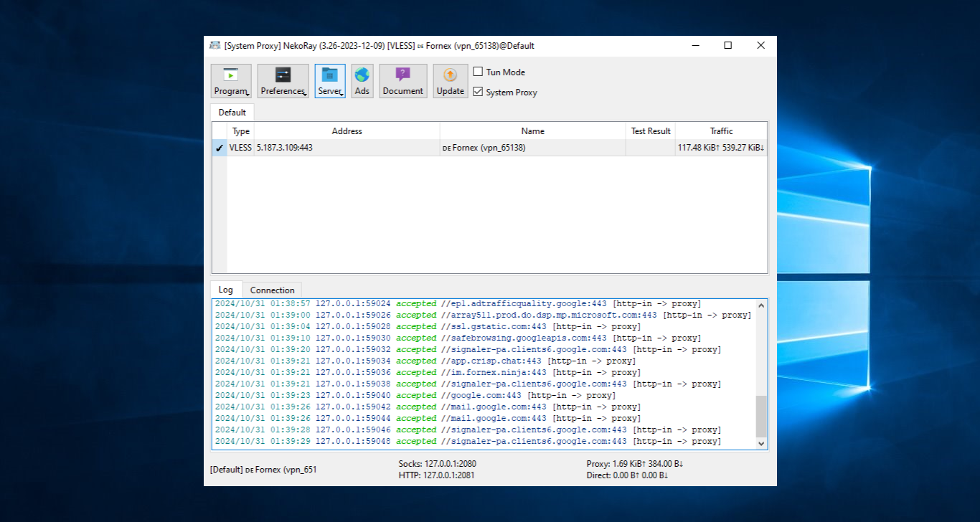
Task: Click the Fornex (vpn_65138) name cell
Action: [x=533, y=148]
